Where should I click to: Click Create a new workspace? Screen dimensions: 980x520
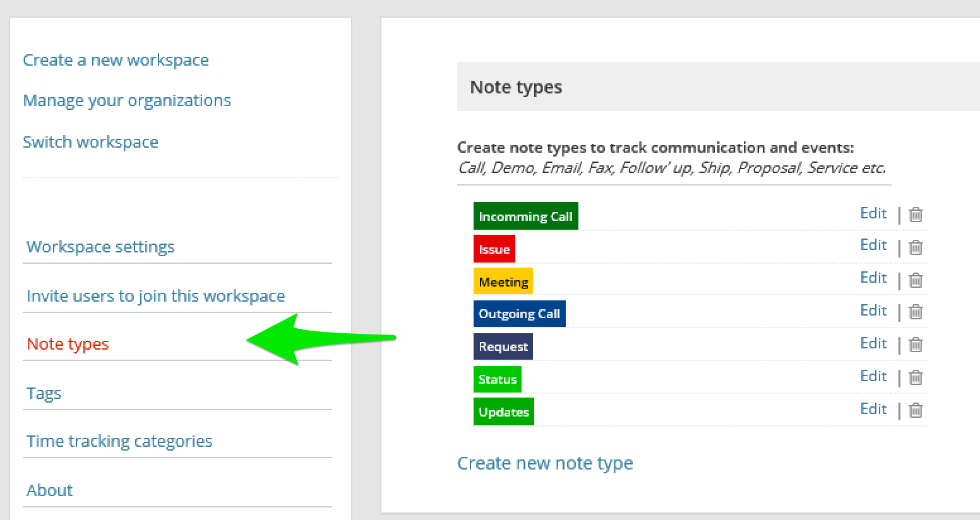pyautogui.click(x=116, y=60)
